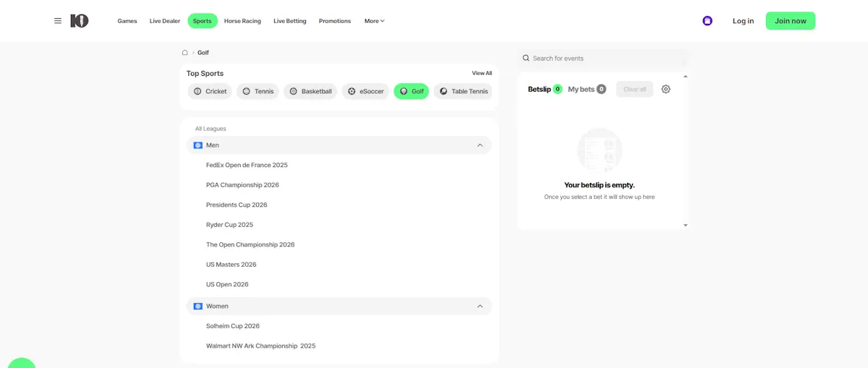Select the Sports menu item
868x368 pixels.
click(203, 21)
